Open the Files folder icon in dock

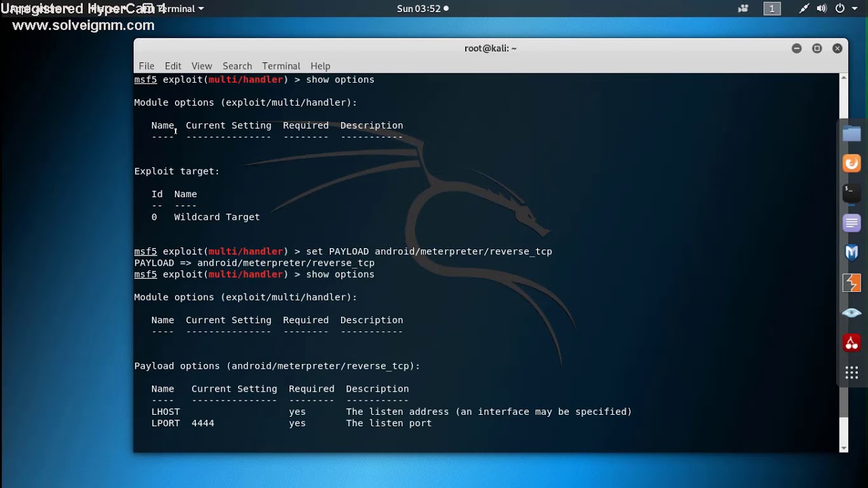point(852,134)
